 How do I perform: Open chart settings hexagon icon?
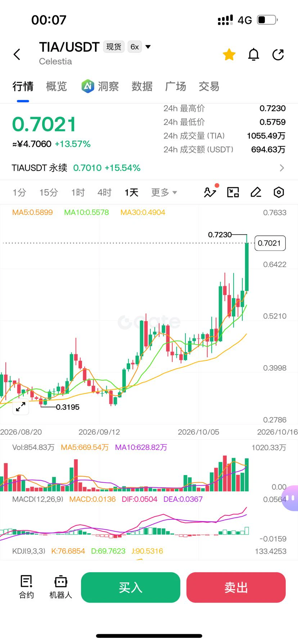(x=279, y=192)
